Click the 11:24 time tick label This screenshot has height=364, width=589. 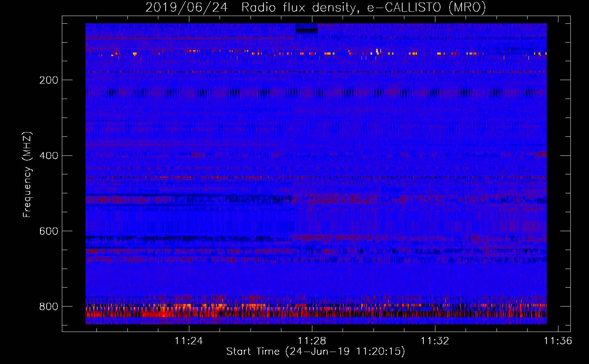point(189,341)
